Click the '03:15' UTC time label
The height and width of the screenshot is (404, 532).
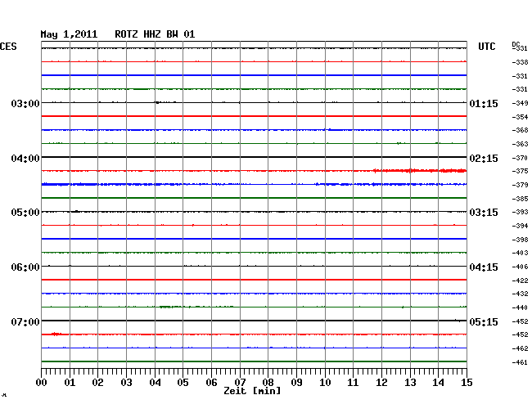(484, 213)
